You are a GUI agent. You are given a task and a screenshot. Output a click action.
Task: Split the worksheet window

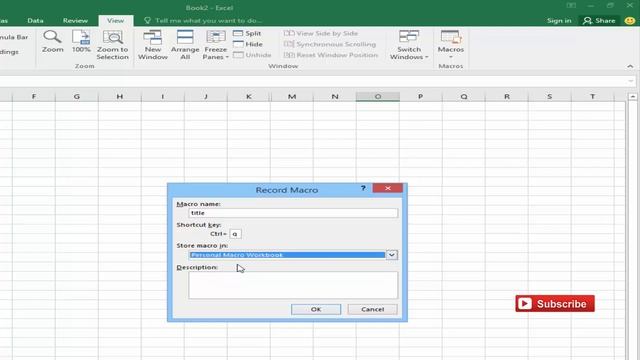pos(247,33)
